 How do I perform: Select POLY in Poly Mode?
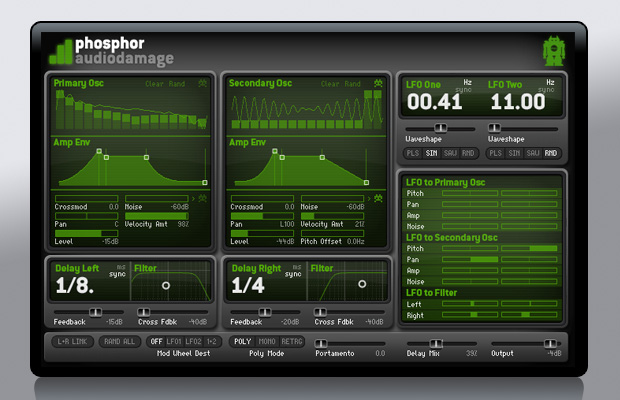tap(242, 342)
